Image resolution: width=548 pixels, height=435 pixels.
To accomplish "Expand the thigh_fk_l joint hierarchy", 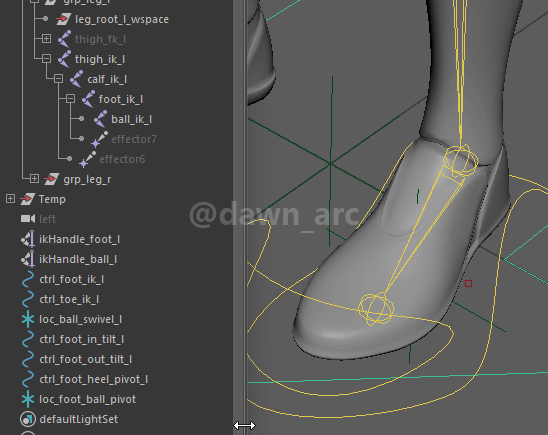I will click(46, 38).
